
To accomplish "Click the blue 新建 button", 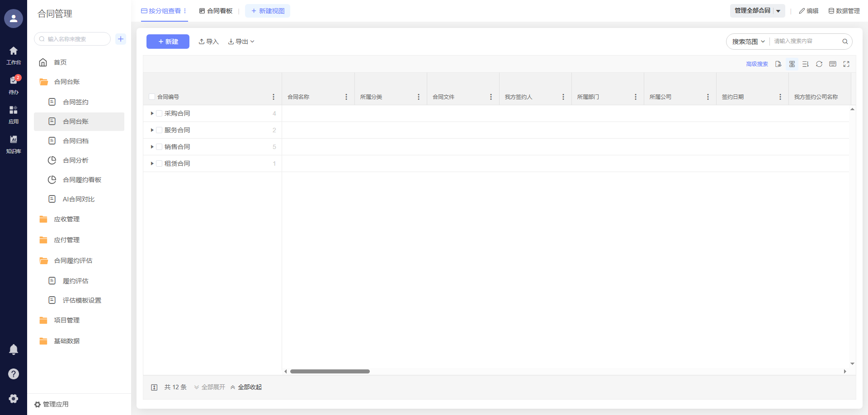I will click(168, 42).
